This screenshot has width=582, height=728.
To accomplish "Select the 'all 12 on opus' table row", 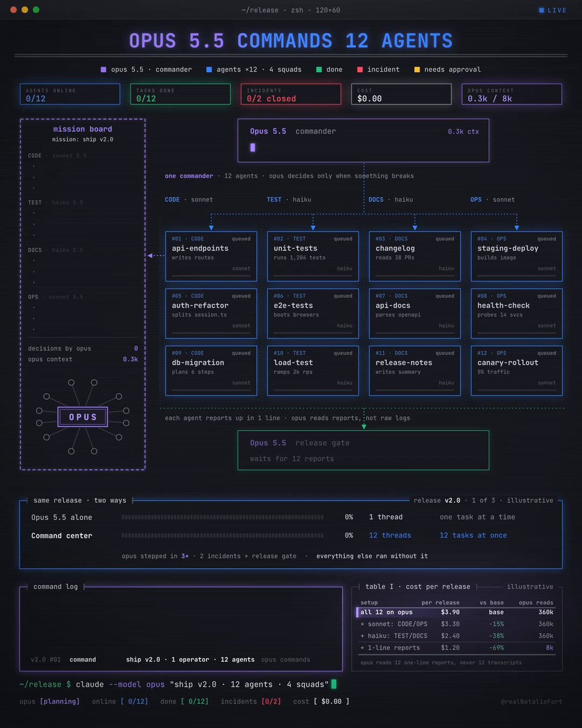I will [x=456, y=613].
